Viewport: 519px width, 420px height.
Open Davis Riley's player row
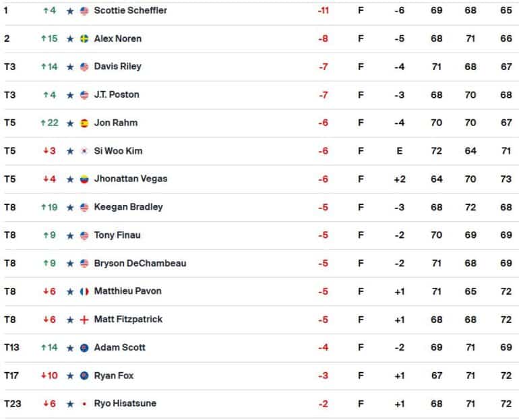pyautogui.click(x=259, y=67)
